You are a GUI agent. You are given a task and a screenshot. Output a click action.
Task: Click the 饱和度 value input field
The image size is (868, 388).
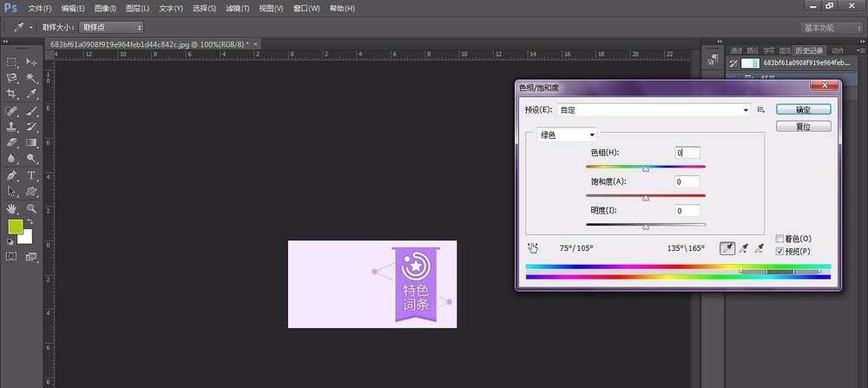point(687,181)
